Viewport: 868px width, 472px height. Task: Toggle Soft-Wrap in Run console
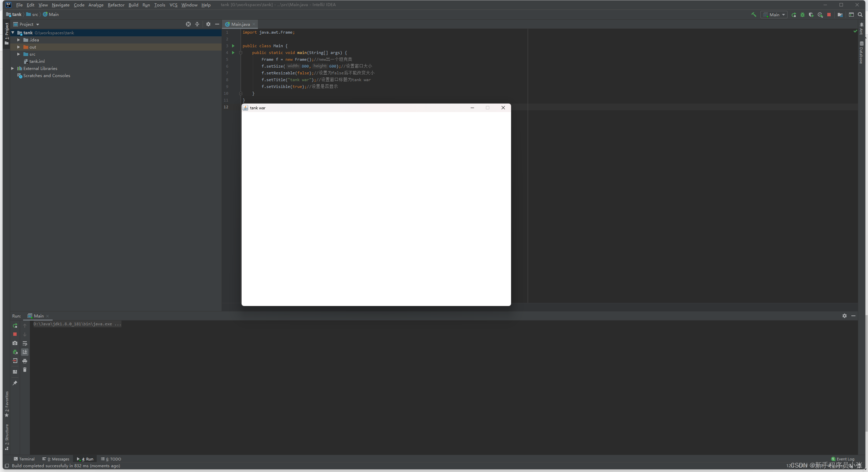25,343
